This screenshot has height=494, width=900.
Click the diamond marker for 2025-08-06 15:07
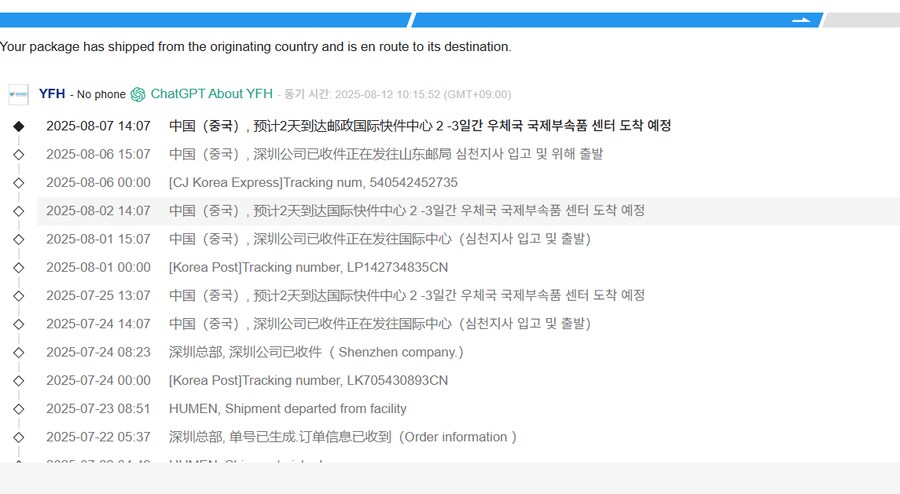click(x=19, y=154)
